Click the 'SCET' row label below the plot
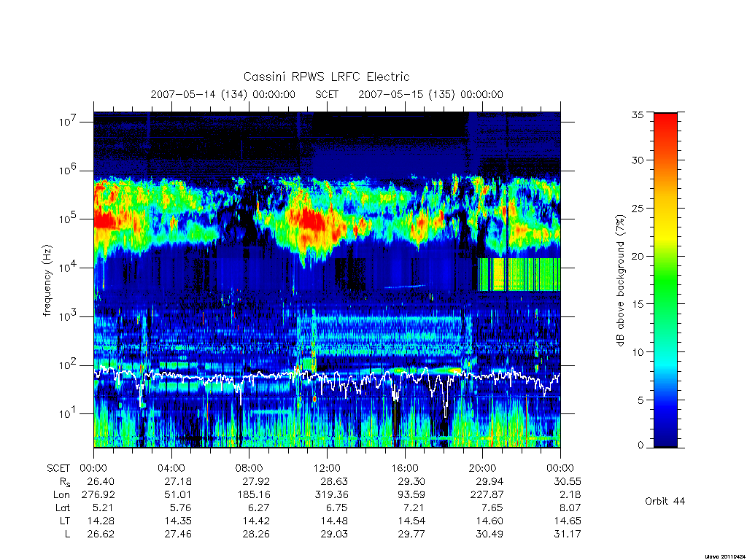 click(58, 469)
